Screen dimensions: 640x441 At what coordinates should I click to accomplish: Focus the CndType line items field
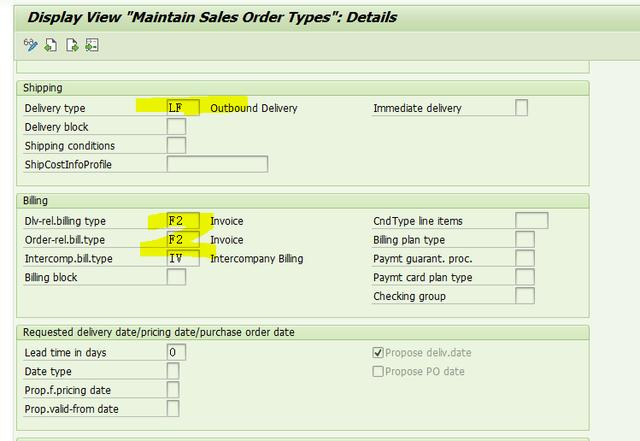tap(531, 221)
